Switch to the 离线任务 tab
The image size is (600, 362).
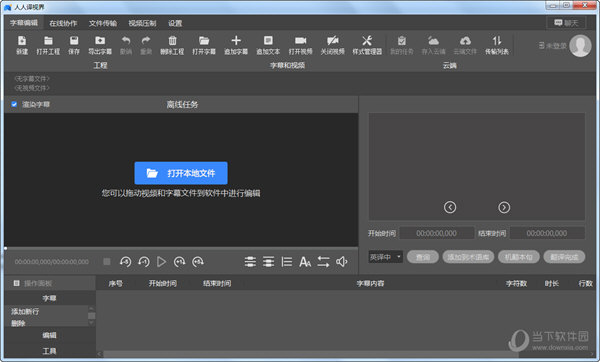(x=182, y=104)
